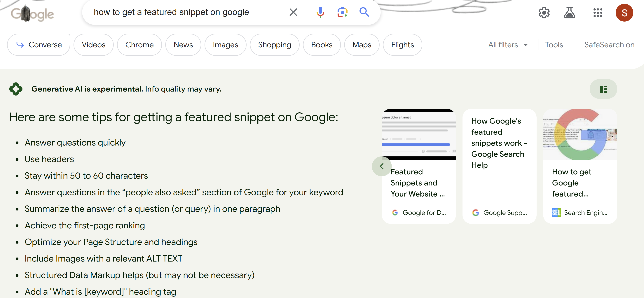Click SafeSearch on control
Viewport: 644px width, 298px height.
609,45
